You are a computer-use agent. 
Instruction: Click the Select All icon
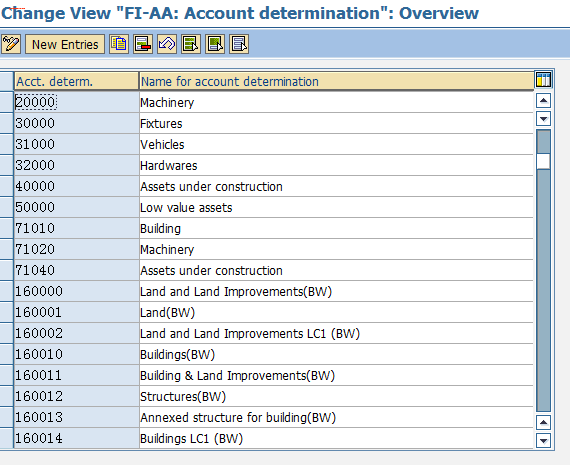tap(191, 44)
